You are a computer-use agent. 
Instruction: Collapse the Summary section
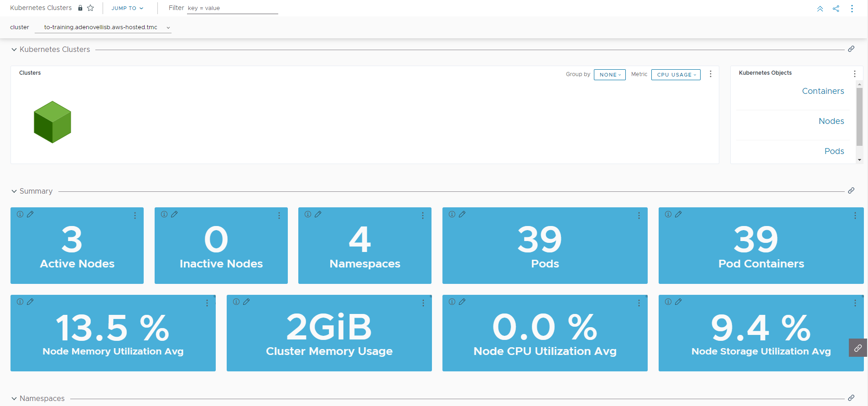(x=14, y=191)
